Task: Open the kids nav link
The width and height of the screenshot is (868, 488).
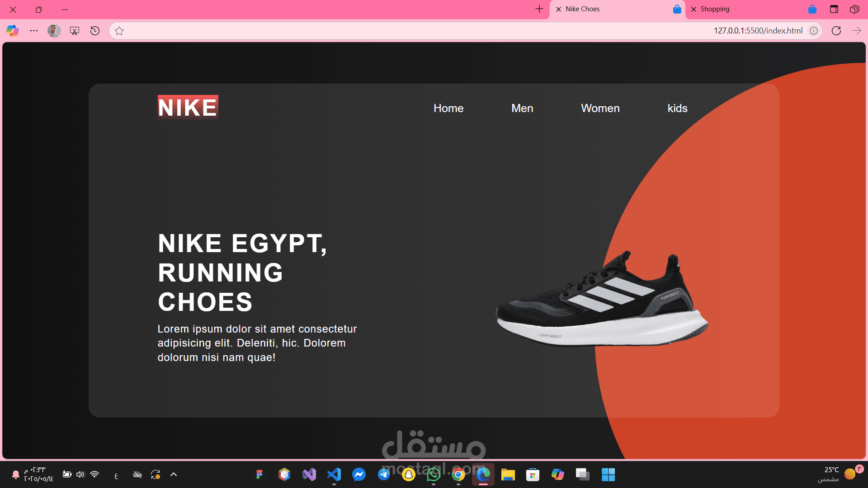Action: click(678, 108)
